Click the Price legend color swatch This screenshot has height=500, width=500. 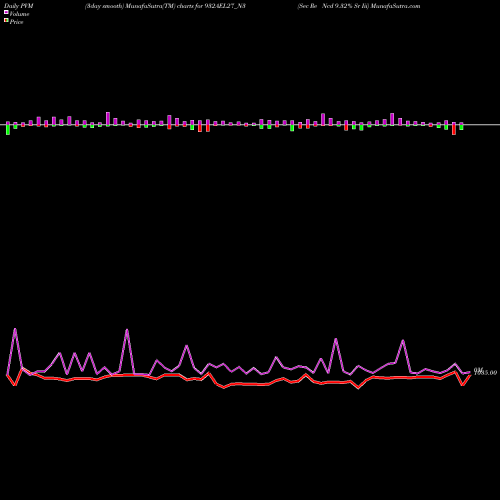click(x=6, y=21)
